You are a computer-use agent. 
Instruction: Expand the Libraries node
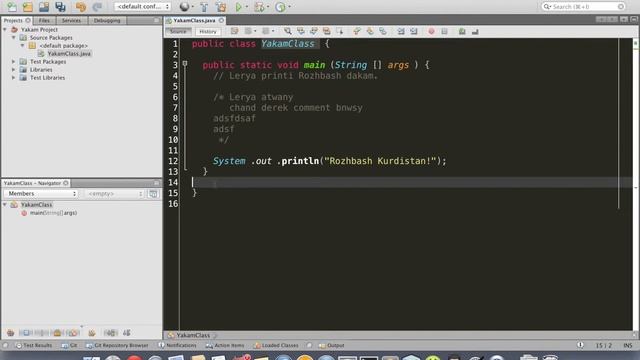point(13,70)
